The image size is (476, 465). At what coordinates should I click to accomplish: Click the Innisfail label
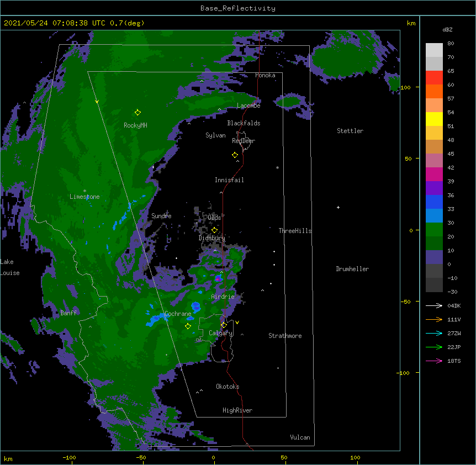point(229,180)
